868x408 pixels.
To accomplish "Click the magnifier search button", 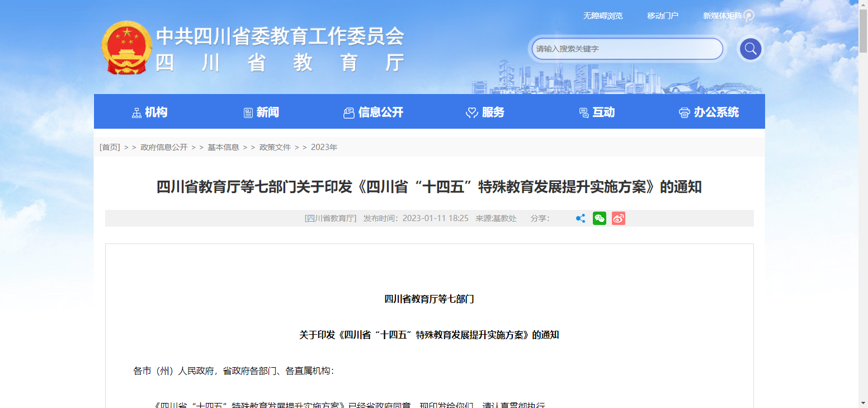I will point(750,49).
